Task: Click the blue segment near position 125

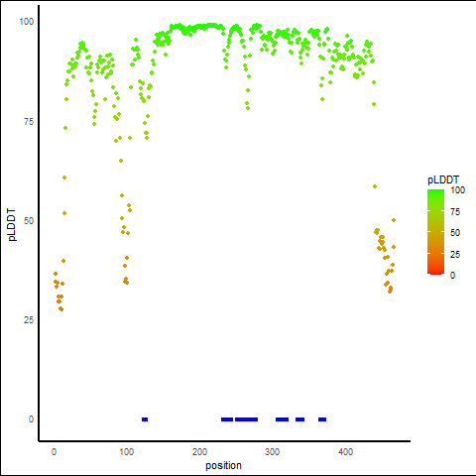Action: click(x=145, y=419)
